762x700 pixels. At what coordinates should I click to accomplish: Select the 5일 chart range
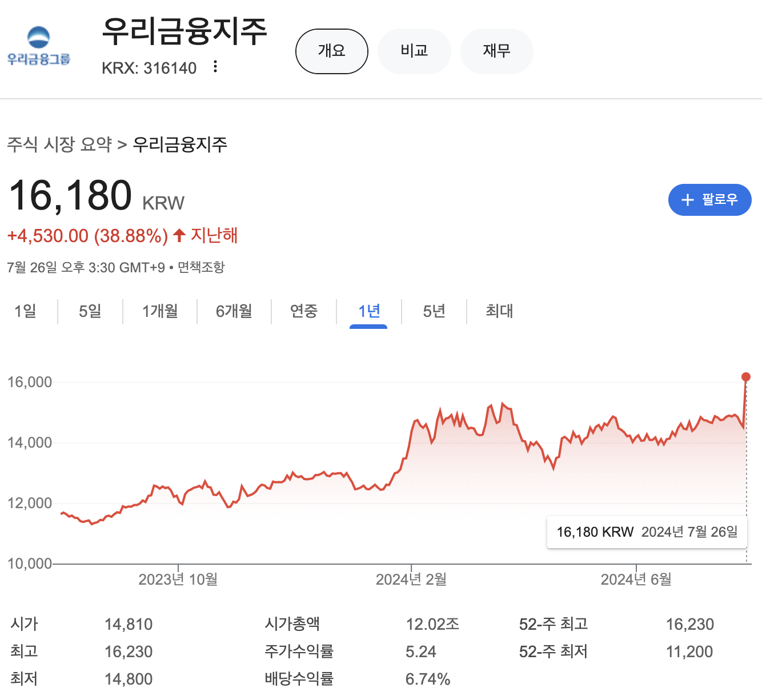[90, 311]
